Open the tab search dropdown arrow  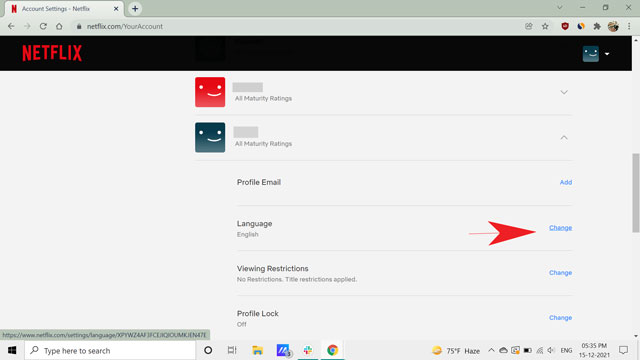click(560, 7)
